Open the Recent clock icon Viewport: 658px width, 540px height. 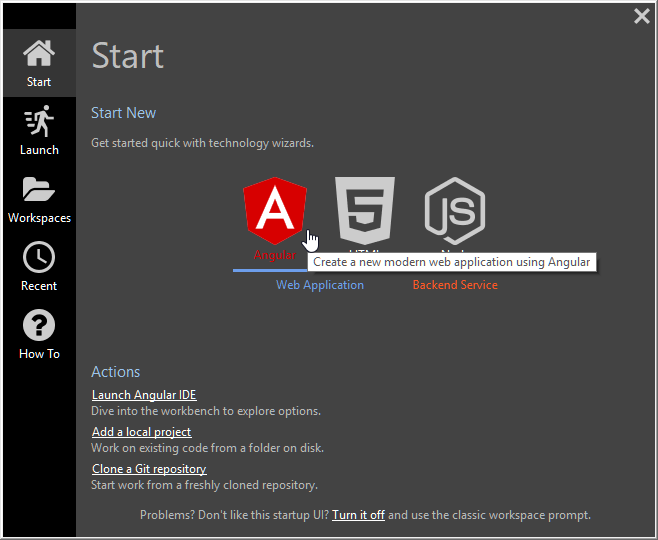(39, 257)
